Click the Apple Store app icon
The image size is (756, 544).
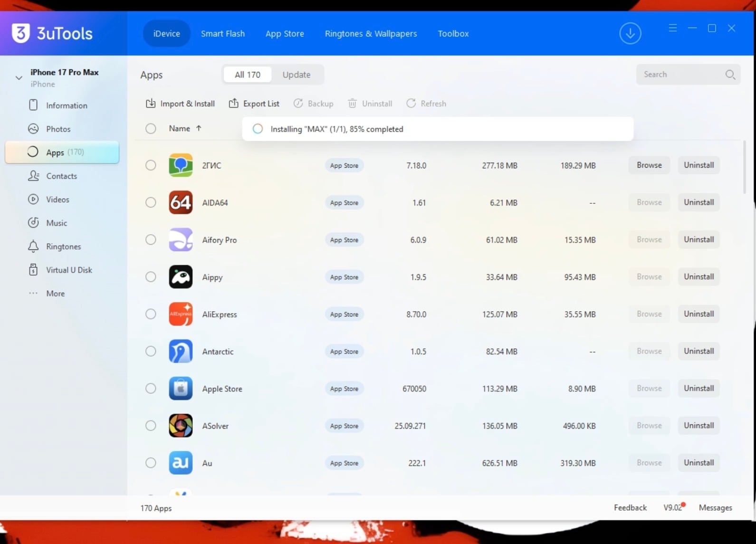click(181, 389)
